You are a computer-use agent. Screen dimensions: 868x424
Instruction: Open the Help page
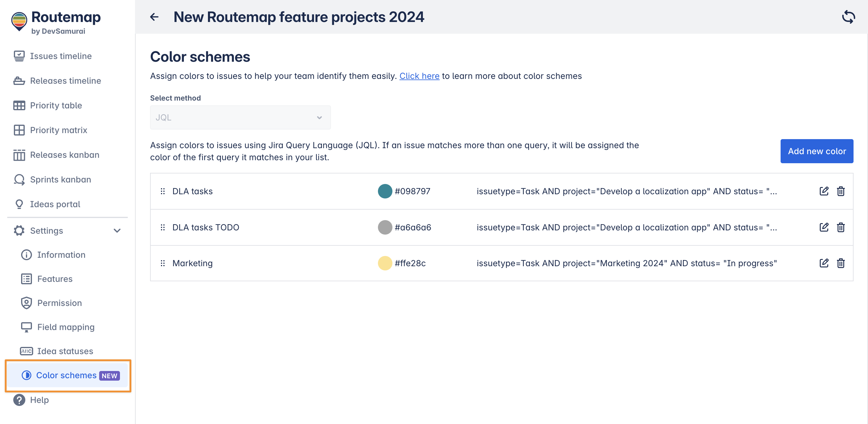39,400
